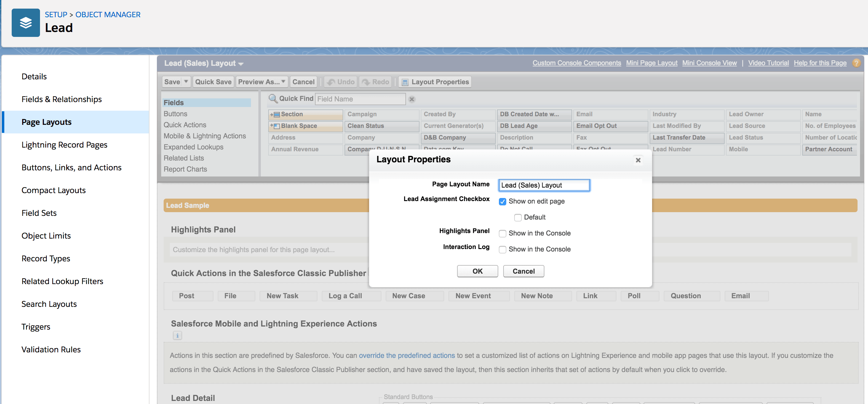Viewport: 868px width, 404px height.
Task: Expand the Save button dropdown arrow
Action: (x=186, y=81)
